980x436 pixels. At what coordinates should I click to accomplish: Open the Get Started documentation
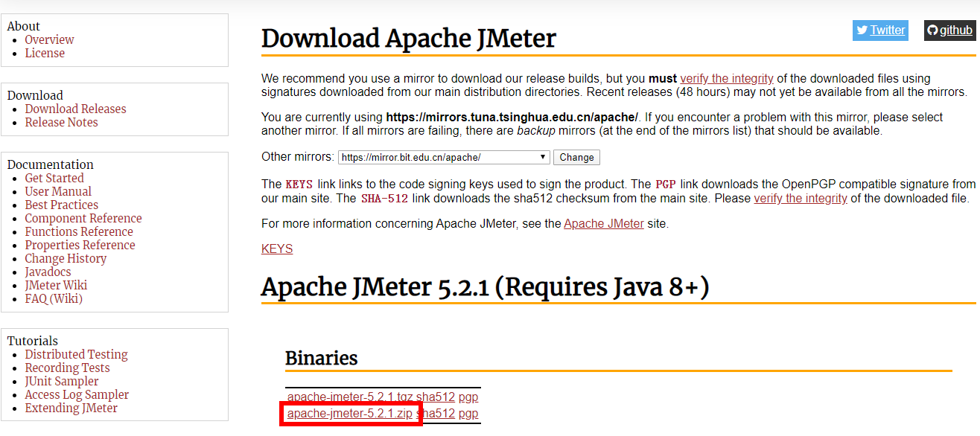pos(54,178)
